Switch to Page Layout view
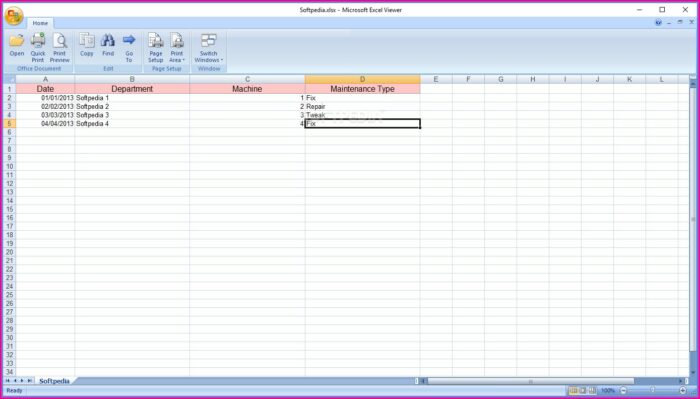The height and width of the screenshot is (399, 700). point(583,391)
